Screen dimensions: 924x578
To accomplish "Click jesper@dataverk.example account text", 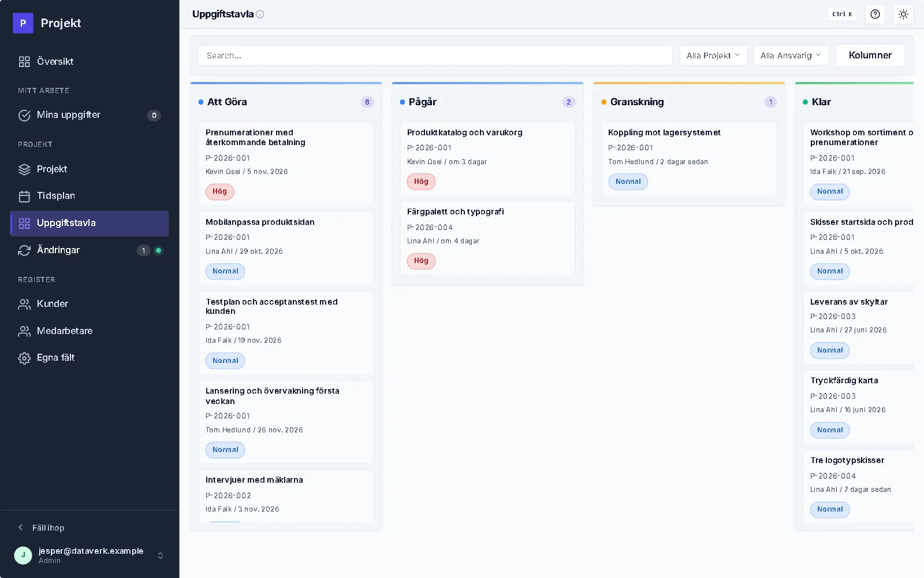I will pyautogui.click(x=91, y=551).
